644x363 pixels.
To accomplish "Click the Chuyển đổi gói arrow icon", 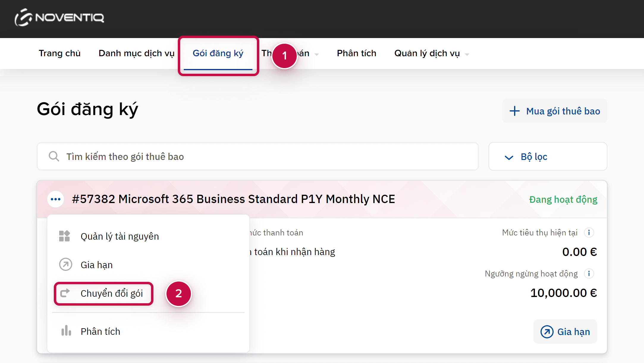I will pos(65,293).
